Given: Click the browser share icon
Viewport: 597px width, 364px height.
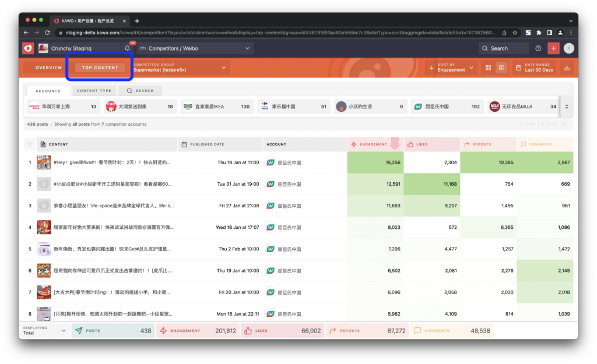Looking at the screenshot, I should tap(504, 33).
